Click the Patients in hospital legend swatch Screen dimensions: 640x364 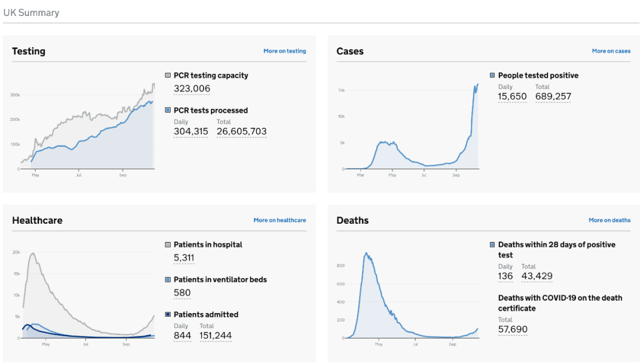point(168,244)
